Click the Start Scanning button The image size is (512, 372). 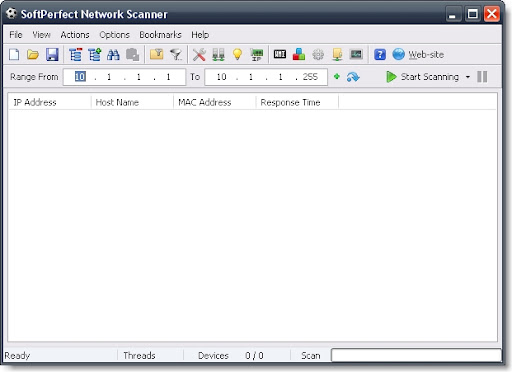point(422,77)
